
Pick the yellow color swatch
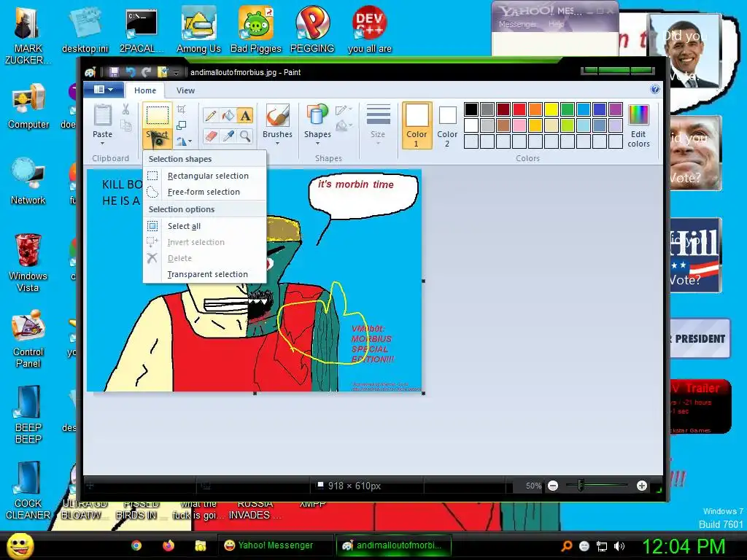coord(551,109)
